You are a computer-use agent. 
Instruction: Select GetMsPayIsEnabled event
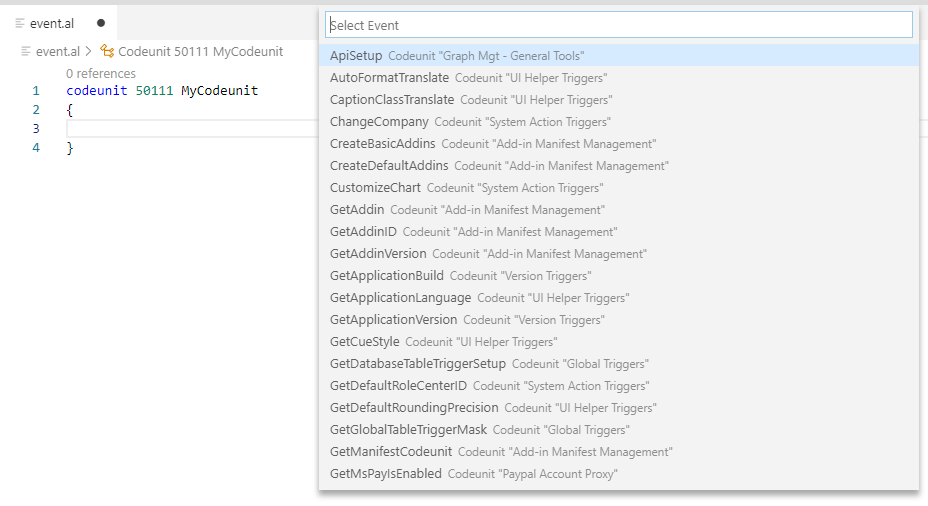618,473
